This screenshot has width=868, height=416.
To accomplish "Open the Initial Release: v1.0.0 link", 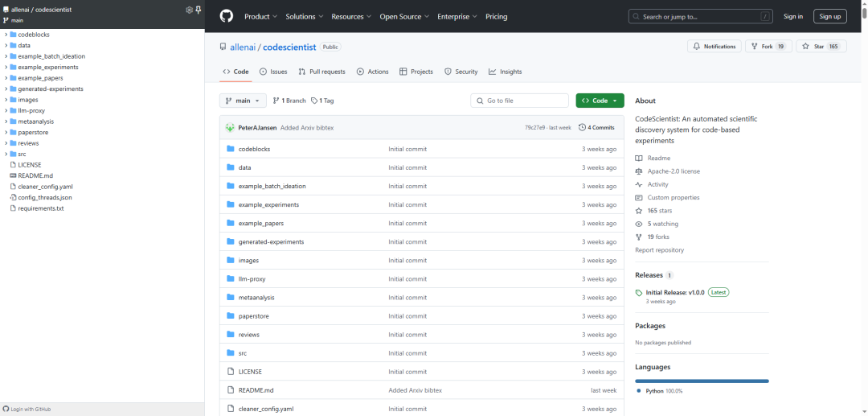I will [x=675, y=292].
